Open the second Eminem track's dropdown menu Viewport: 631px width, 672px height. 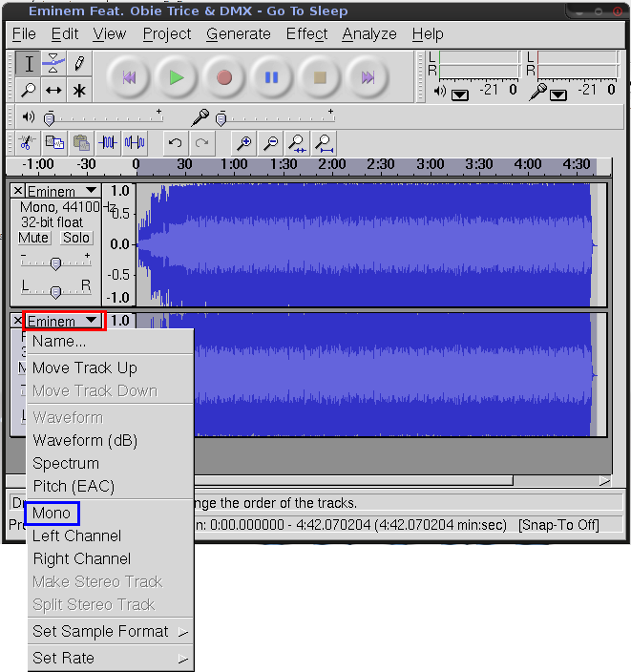(63, 321)
